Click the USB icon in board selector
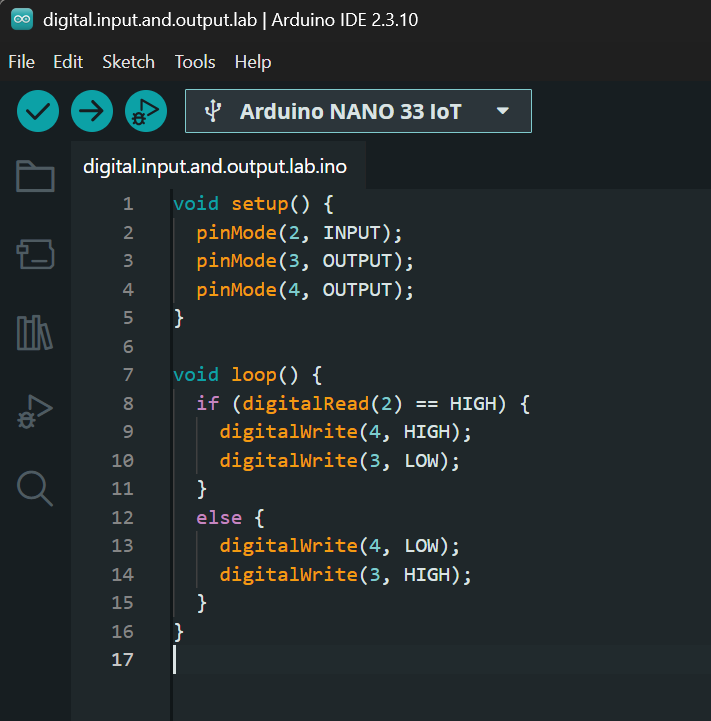This screenshot has width=711, height=721. pos(212,111)
